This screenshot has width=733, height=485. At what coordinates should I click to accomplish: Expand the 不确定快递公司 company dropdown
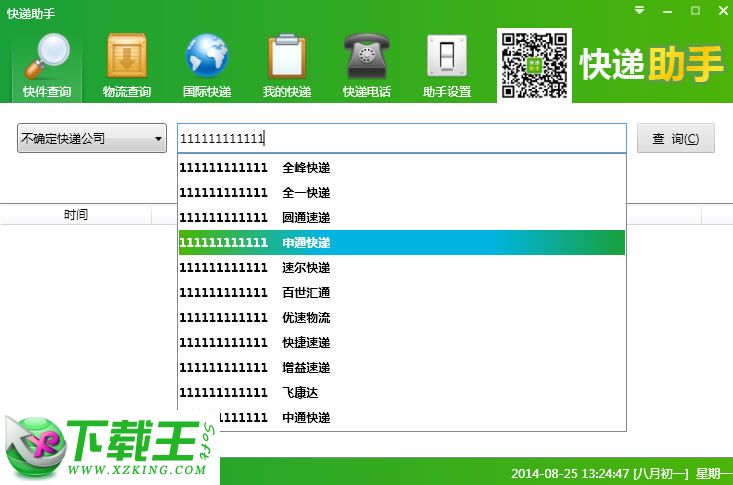pyautogui.click(x=92, y=139)
